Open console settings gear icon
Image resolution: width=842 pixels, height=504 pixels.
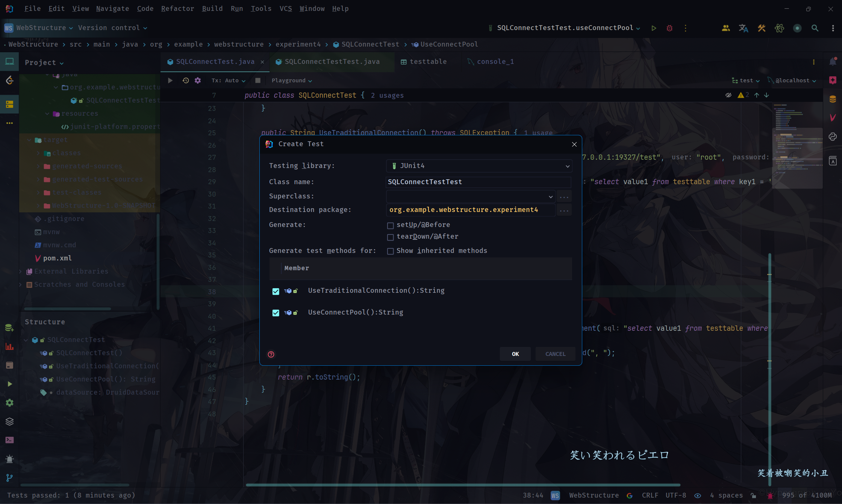198,80
